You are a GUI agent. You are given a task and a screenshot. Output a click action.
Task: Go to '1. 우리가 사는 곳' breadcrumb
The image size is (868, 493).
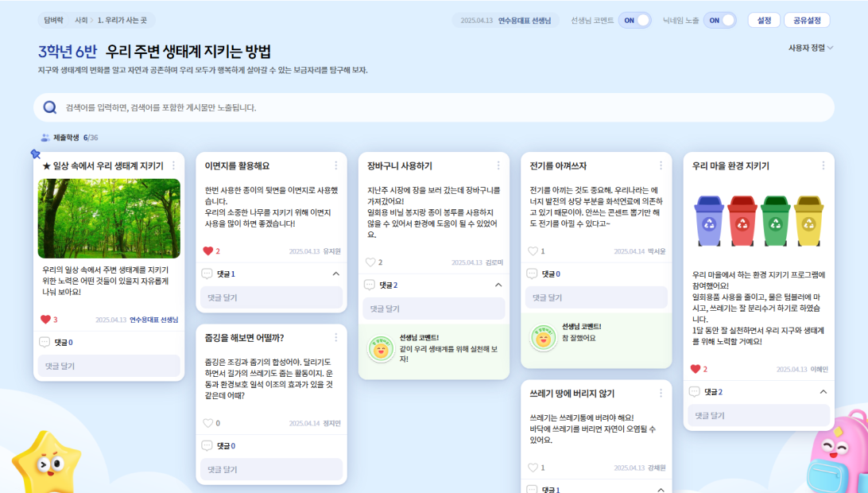tap(122, 20)
